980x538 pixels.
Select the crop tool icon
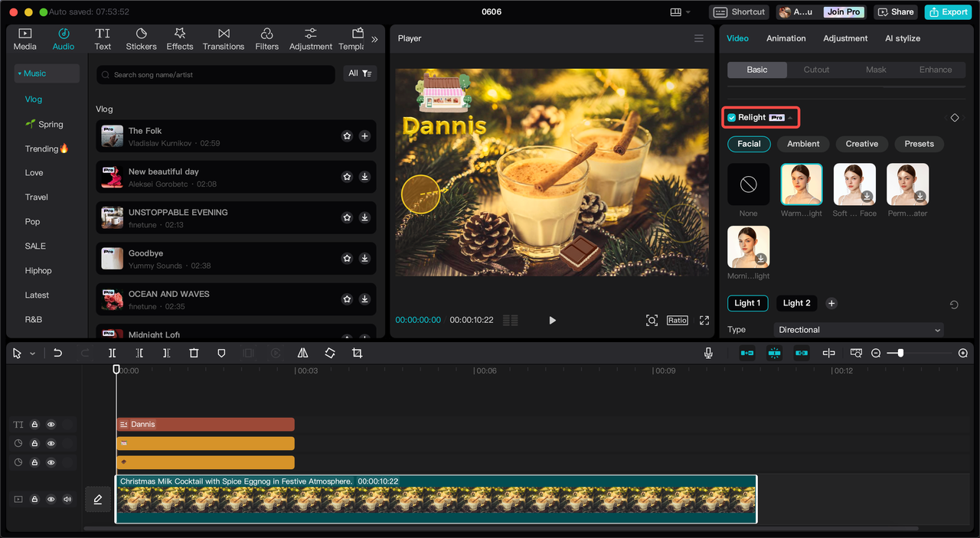pos(357,353)
